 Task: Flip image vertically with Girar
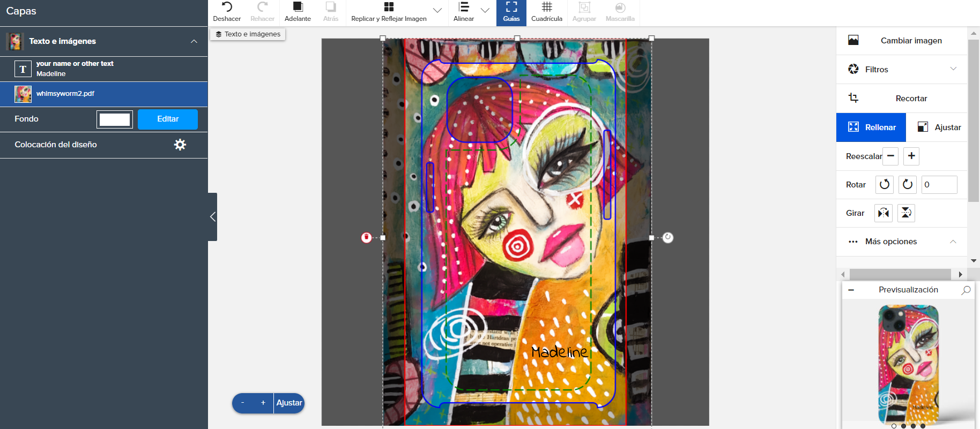[x=906, y=213]
